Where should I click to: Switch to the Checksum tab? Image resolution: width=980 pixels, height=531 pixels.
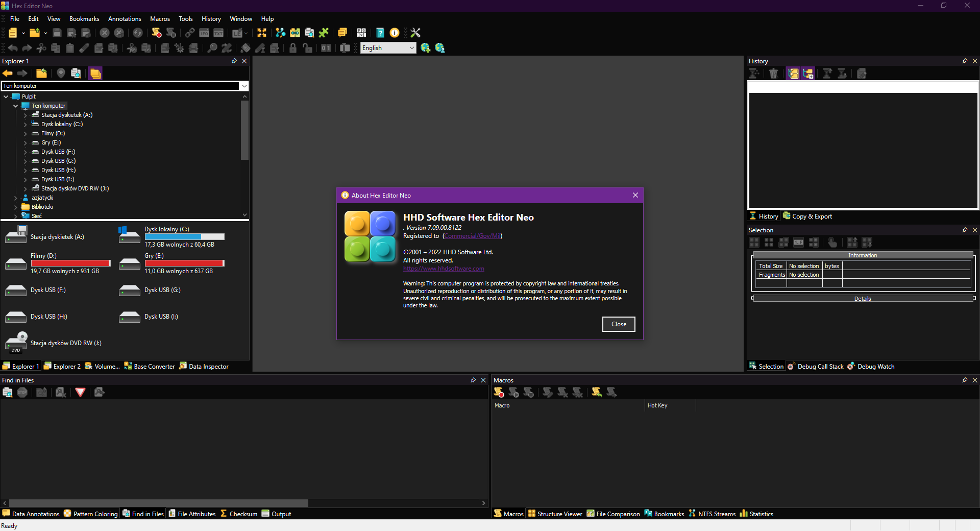(238, 514)
